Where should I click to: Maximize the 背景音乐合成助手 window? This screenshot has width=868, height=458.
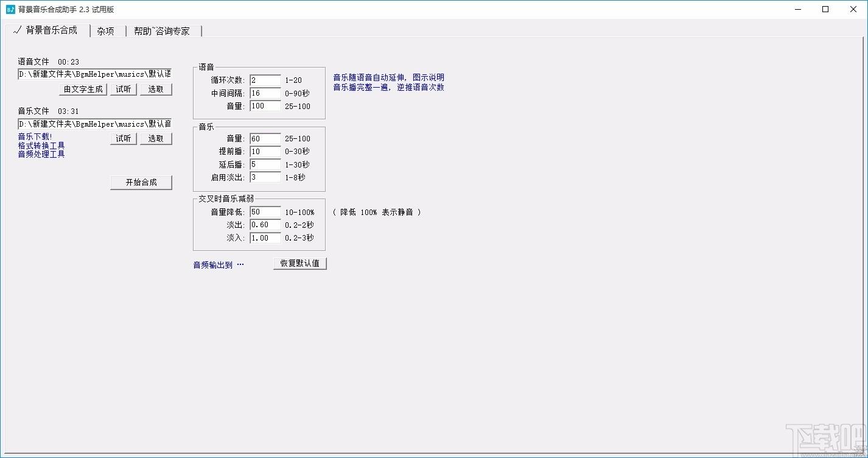pos(825,9)
